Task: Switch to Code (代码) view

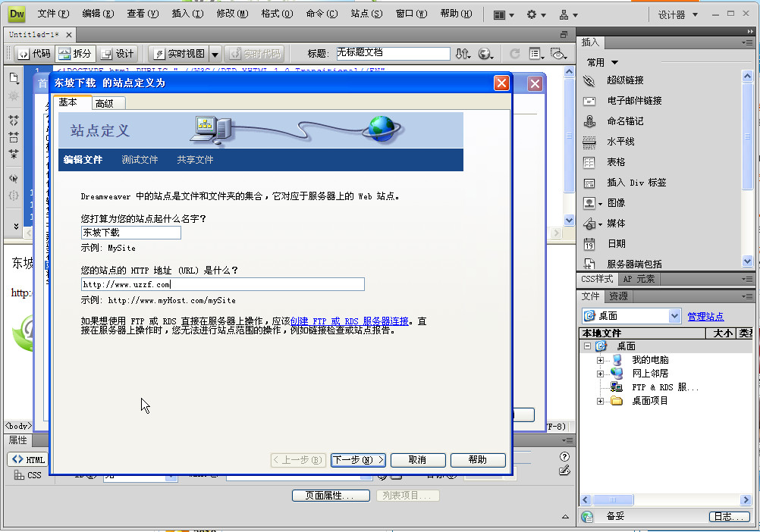Action: (34, 53)
